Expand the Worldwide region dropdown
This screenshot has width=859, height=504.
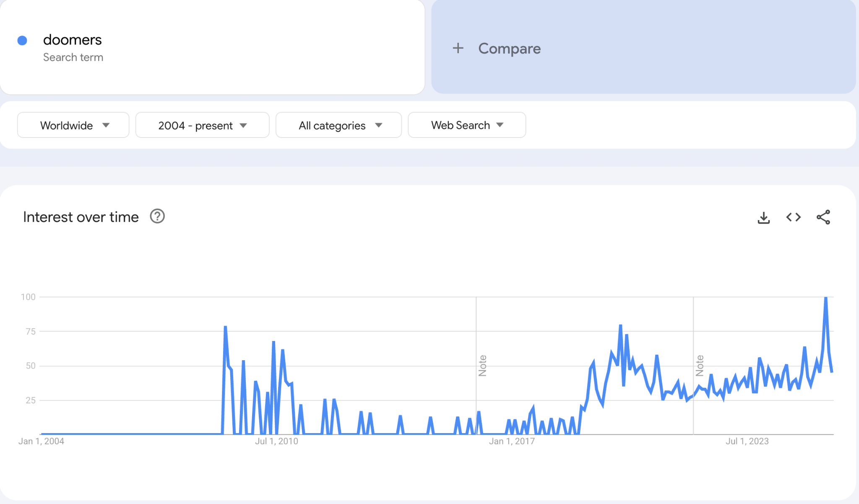(x=73, y=125)
